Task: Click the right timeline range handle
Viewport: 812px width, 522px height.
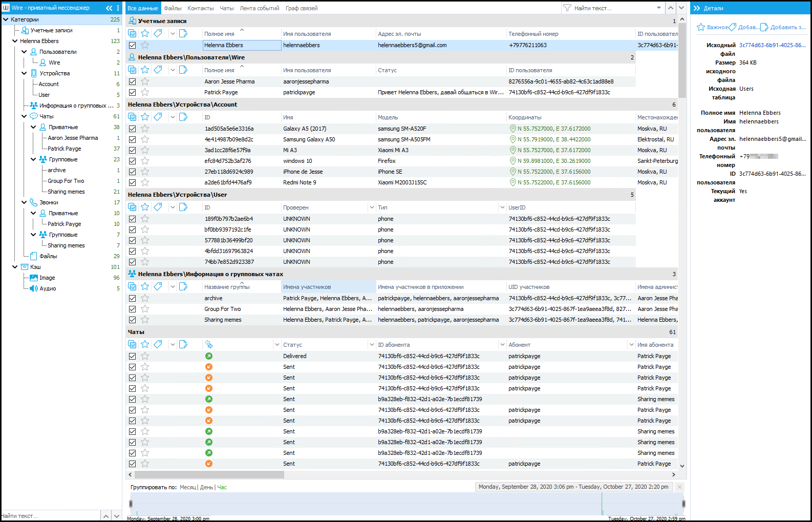Action: (x=683, y=504)
